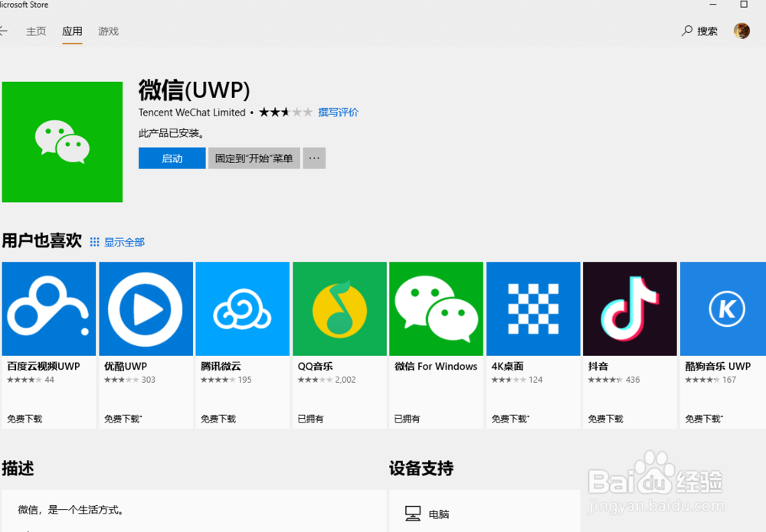Click the 优酷UWP title text

click(126, 366)
